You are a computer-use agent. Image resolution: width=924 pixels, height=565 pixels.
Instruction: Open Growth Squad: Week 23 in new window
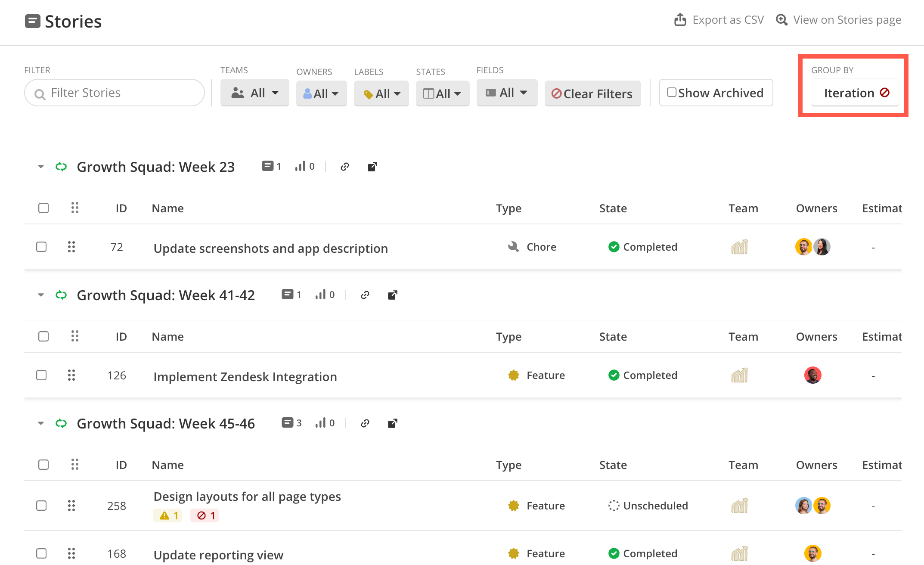pyautogui.click(x=372, y=167)
